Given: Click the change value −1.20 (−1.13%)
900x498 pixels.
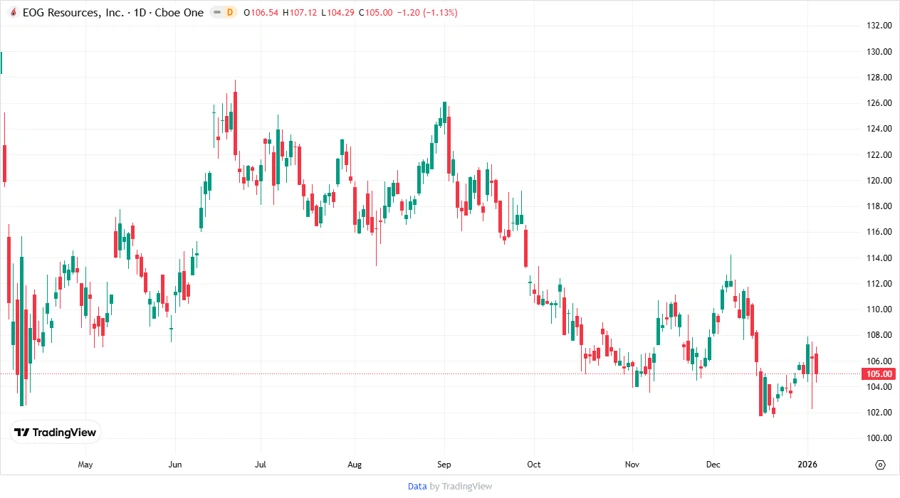Looking at the screenshot, I should [427, 13].
